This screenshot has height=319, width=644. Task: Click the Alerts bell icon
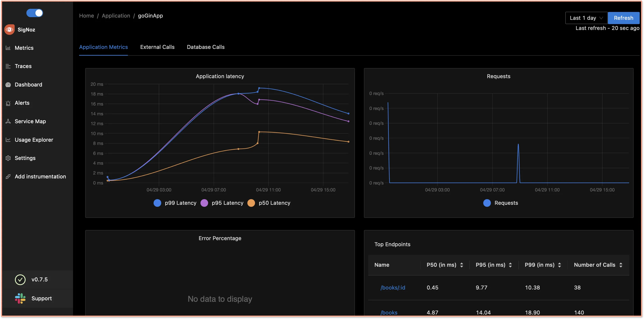tap(8, 103)
